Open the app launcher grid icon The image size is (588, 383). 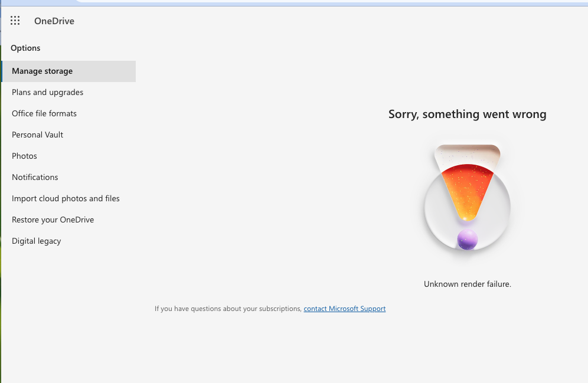[15, 21]
